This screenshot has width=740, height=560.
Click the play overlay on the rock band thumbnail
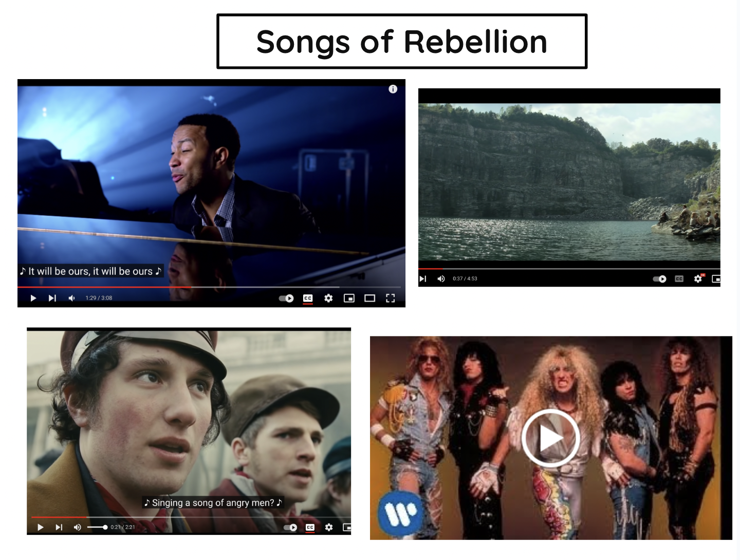[x=550, y=438]
